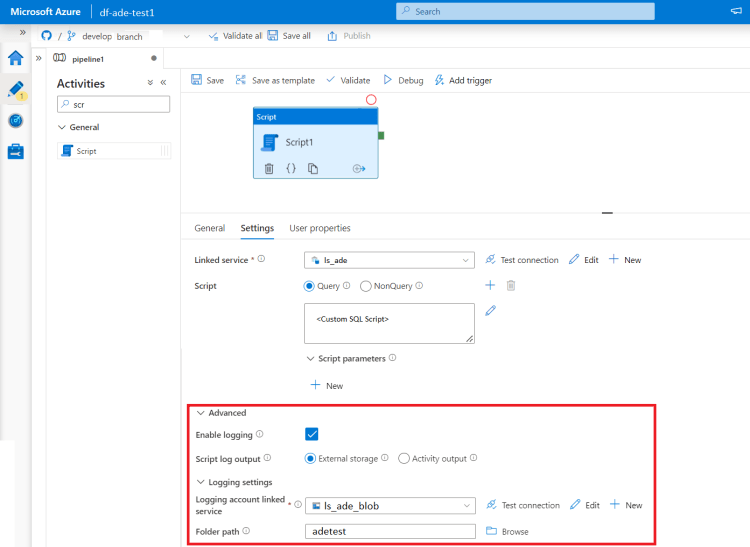This screenshot has height=547, width=750.
Task: Click External storage info icon
Action: 385,458
